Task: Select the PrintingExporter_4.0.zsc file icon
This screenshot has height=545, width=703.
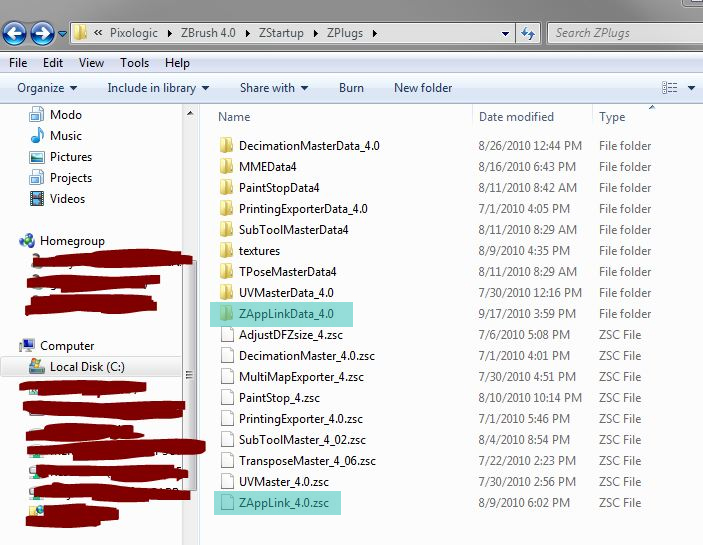Action: [x=227, y=419]
